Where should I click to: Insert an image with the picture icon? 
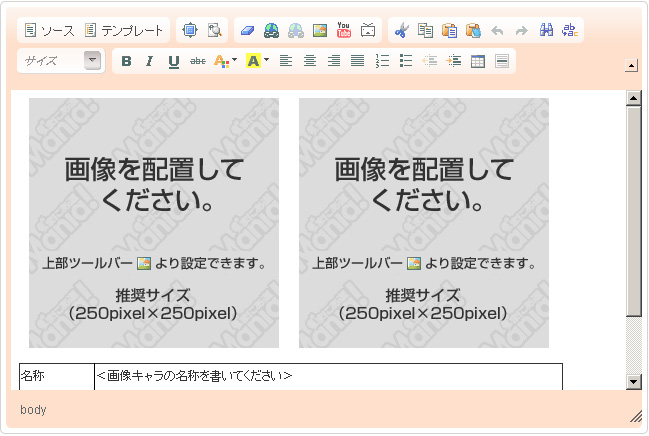[x=320, y=31]
